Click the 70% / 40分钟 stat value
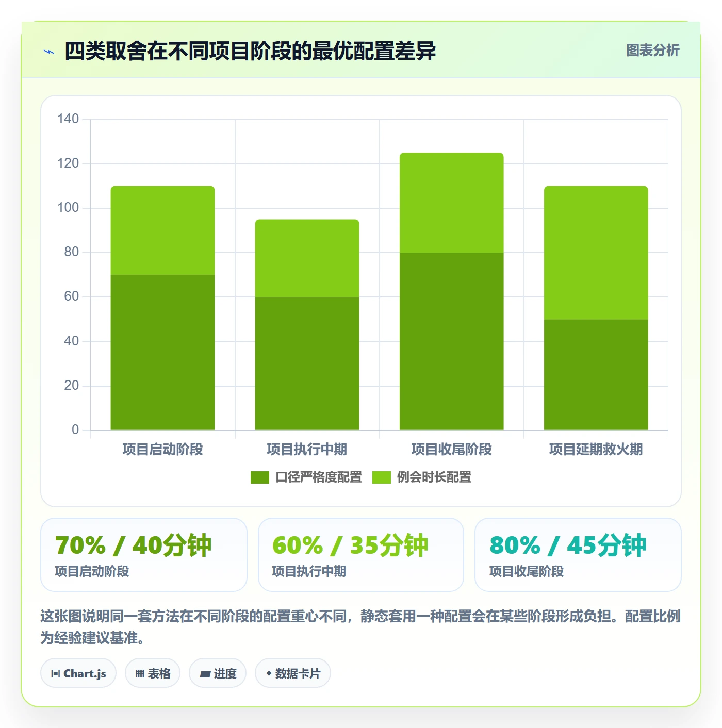The width and height of the screenshot is (722, 728). click(x=133, y=545)
